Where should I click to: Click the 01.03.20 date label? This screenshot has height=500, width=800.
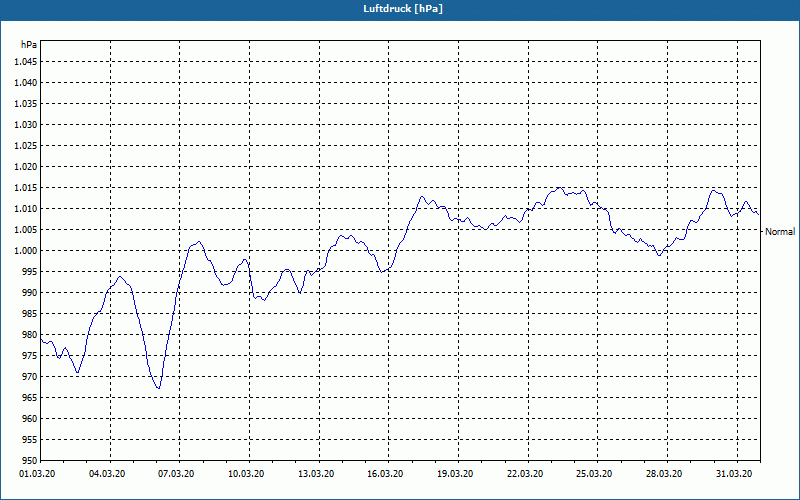37,474
